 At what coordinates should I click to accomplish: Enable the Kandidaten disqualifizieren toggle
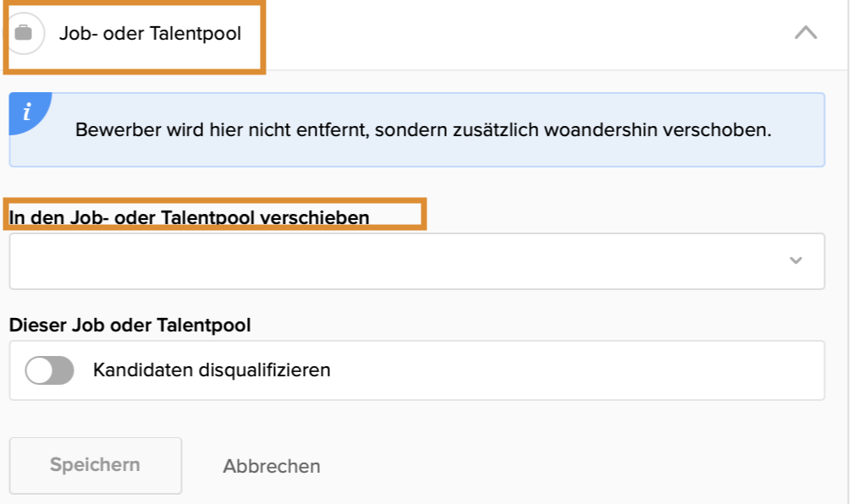coord(50,370)
